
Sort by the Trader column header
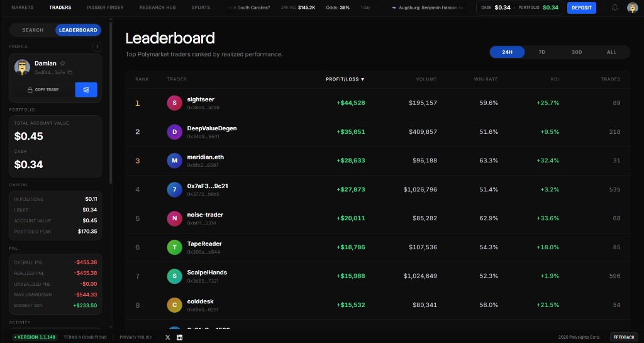click(177, 79)
